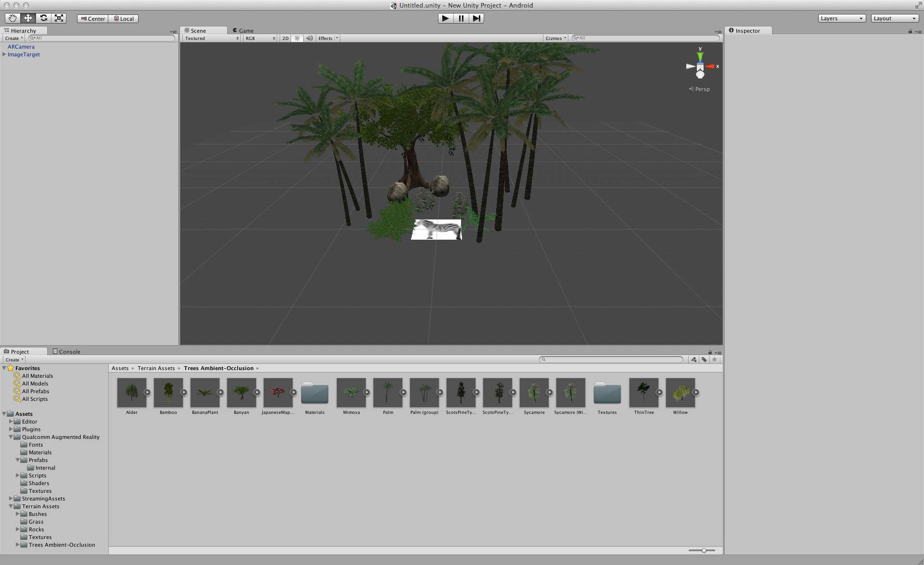This screenshot has width=924, height=565.
Task: Expand ImageTarget in Hierarchy
Action: tap(4, 54)
